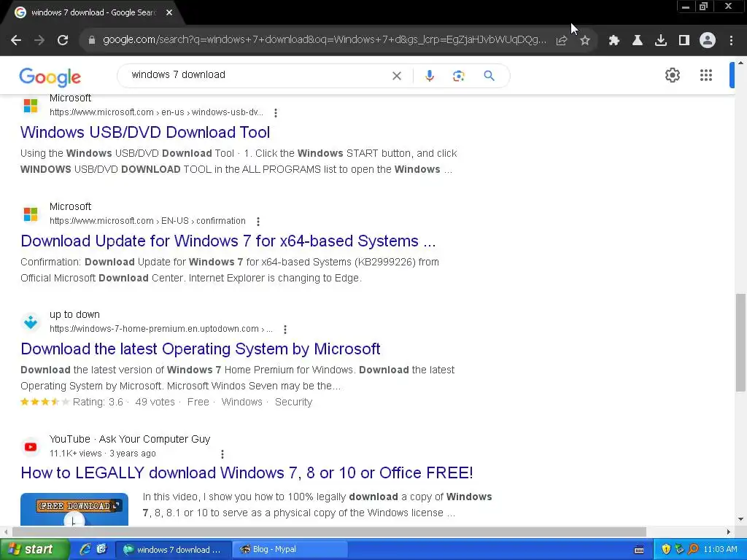Open more options for the uptodown result
This screenshot has height=560, width=747.
click(x=285, y=330)
